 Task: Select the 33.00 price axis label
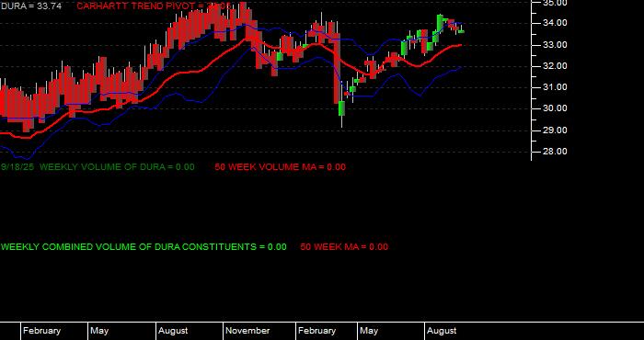(555, 44)
